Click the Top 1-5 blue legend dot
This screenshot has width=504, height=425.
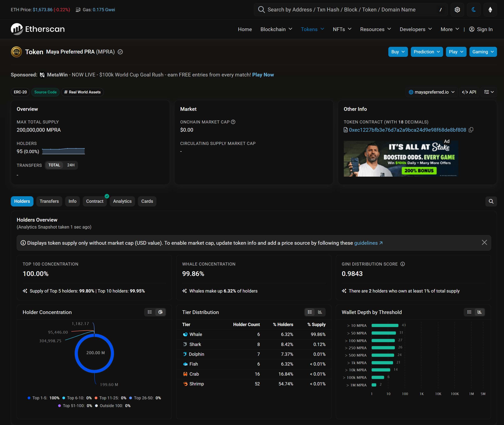click(29, 398)
